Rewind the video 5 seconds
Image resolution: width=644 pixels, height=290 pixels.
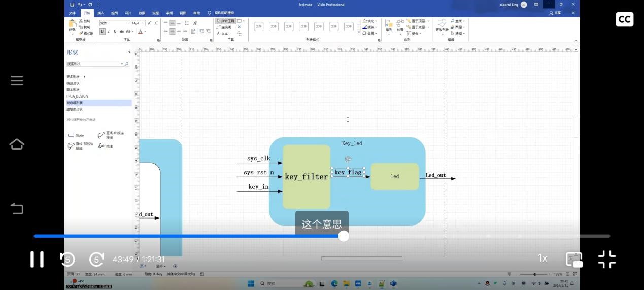(67, 259)
